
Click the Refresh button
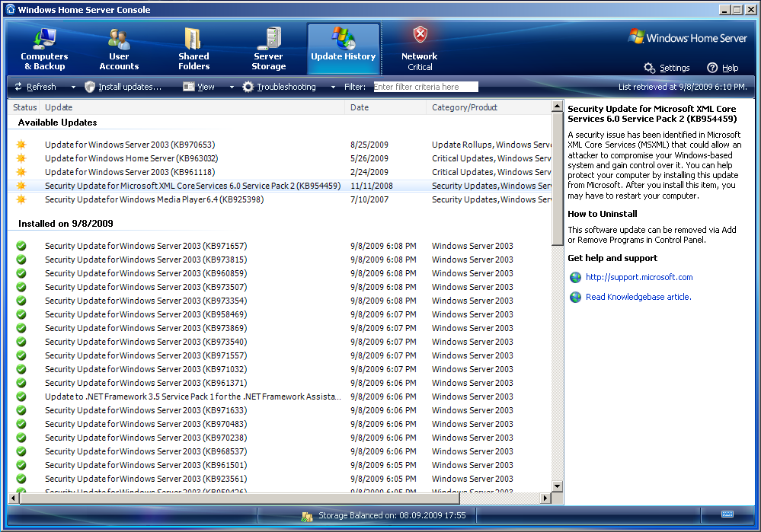pos(36,87)
